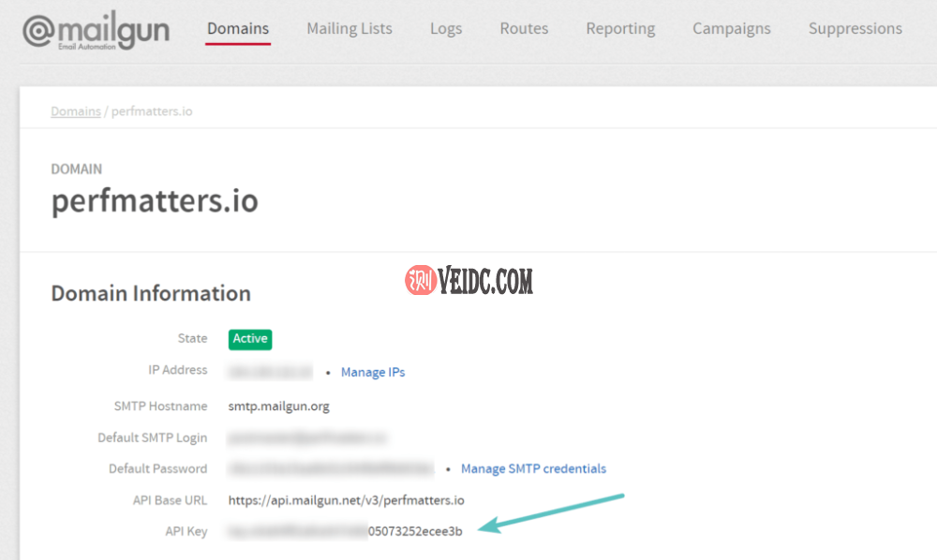Click the Domain Information heading
The width and height of the screenshot is (937, 560).
(x=151, y=293)
